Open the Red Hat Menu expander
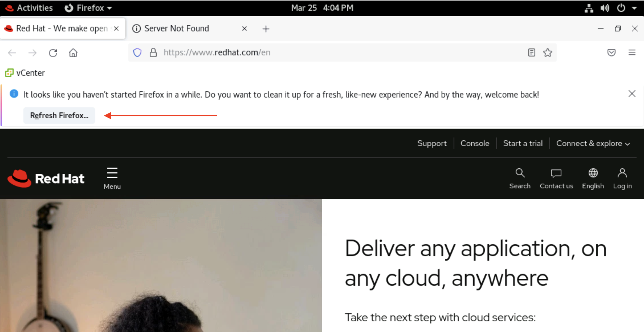Image resolution: width=644 pixels, height=332 pixels. click(x=112, y=177)
